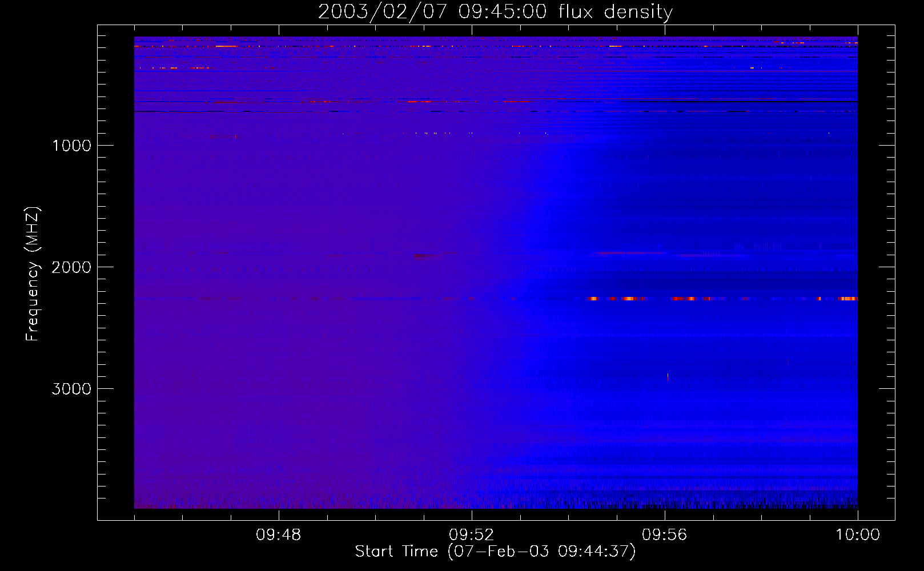Click the plot title '2003/02/07 09:45:00 flux density'
This screenshot has height=571, width=924.
point(495,12)
